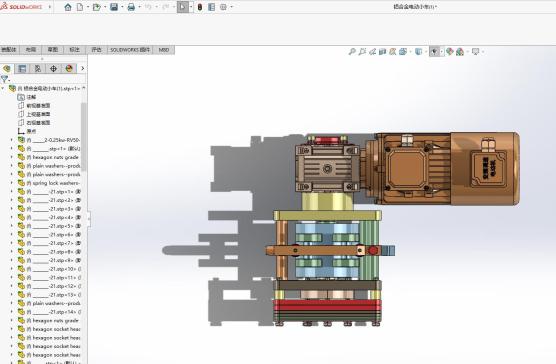Switch to the FeatureManager design tree tab
The height and width of the screenshot is (364, 556).
(7, 68)
